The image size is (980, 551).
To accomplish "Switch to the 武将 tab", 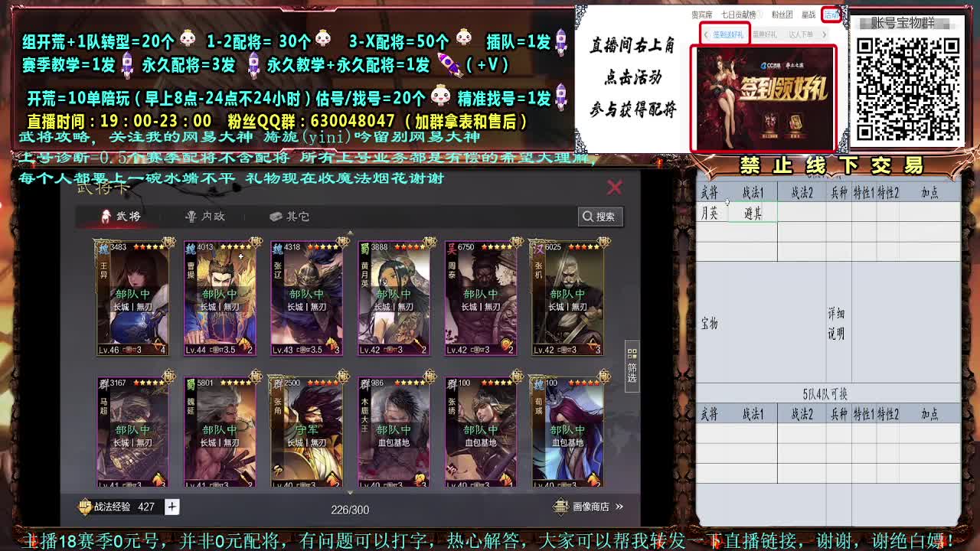I will tap(121, 217).
